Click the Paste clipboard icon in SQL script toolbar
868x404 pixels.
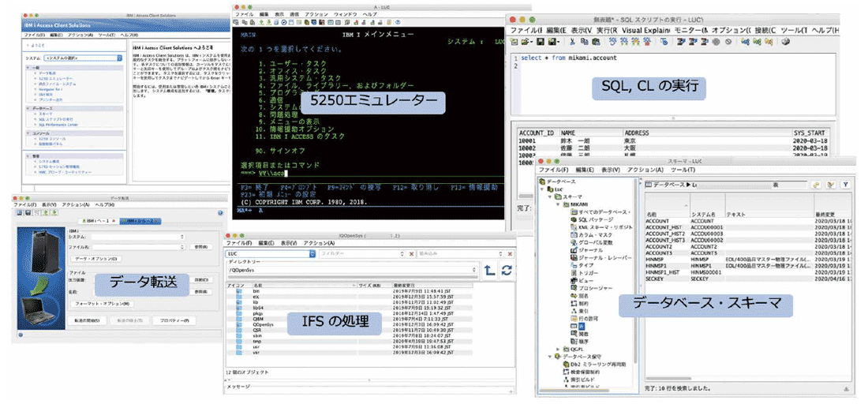point(595,42)
